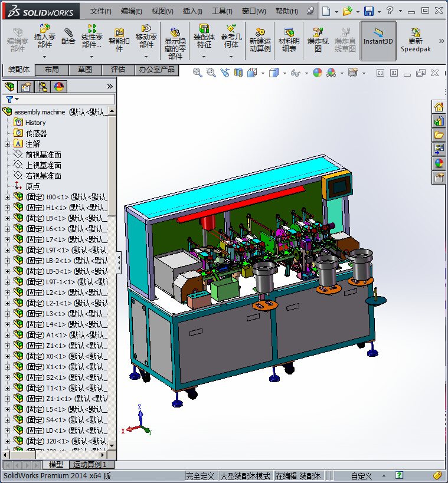Viewport: 448px width, 483px height.
Task: Expand the (固定) L9T<1> component
Action: coord(7,250)
